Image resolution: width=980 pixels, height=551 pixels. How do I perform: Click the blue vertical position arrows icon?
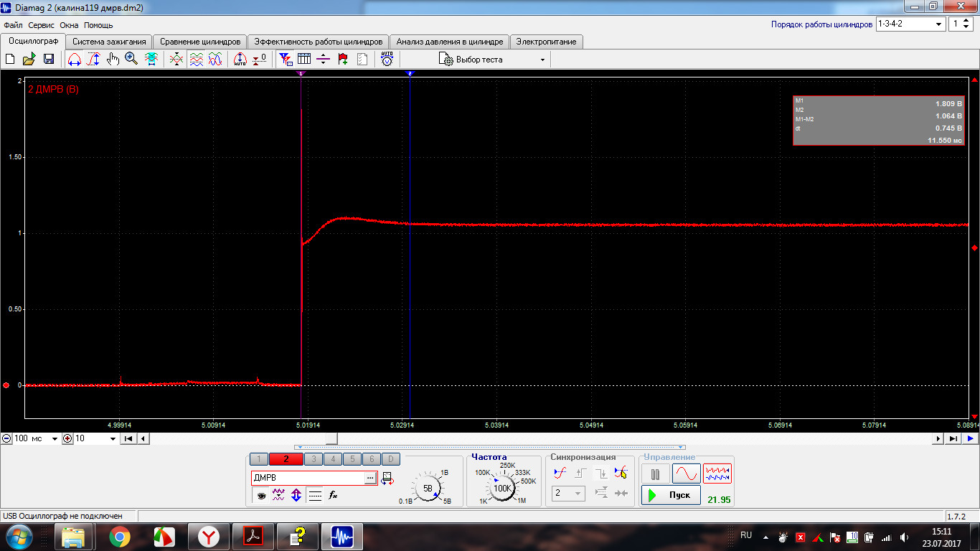296,495
